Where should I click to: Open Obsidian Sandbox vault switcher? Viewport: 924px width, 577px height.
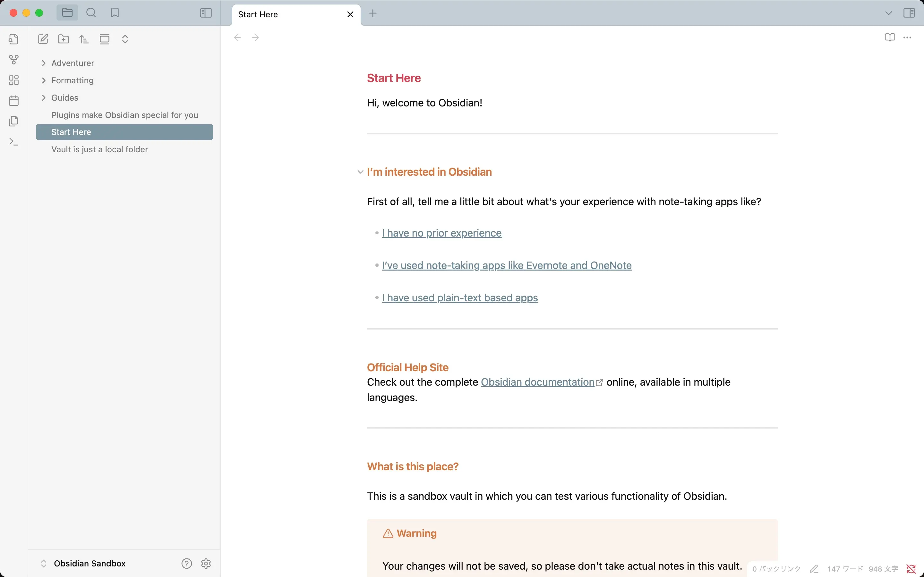point(89,563)
